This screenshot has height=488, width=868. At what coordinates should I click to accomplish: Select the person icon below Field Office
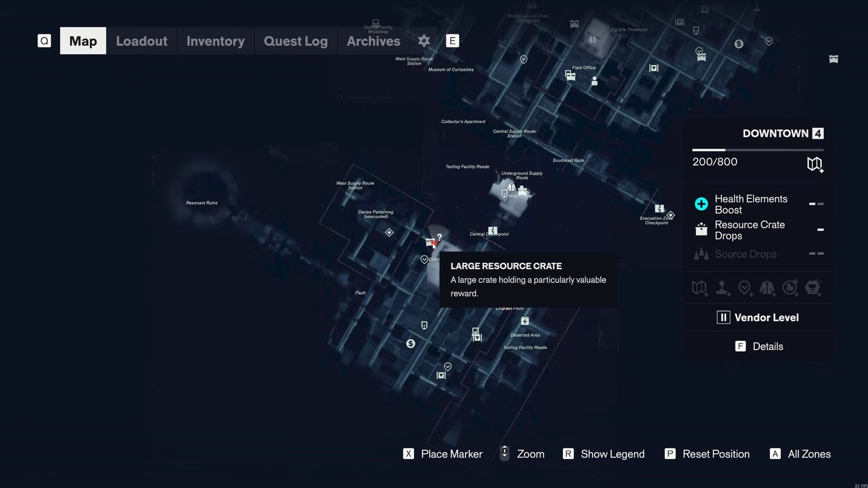pos(595,81)
